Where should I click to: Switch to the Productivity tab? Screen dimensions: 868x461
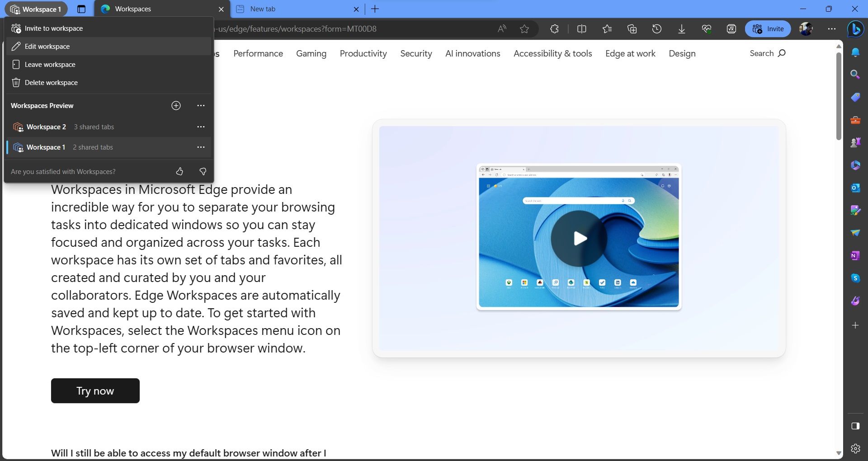363,53
